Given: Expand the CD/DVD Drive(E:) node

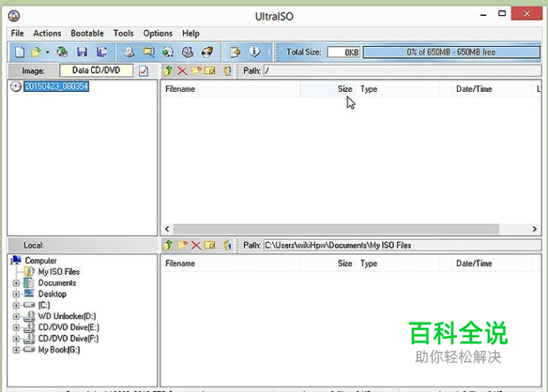Looking at the screenshot, I should 16,328.
